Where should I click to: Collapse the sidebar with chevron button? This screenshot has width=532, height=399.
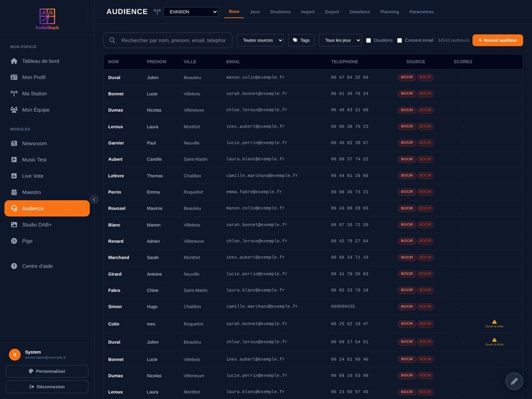pos(94,199)
